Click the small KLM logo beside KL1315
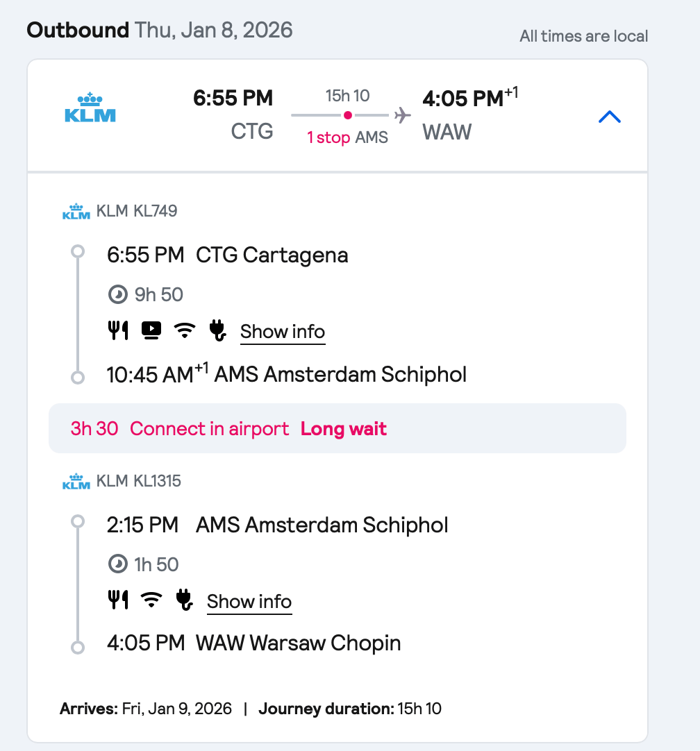Viewport: 700px width, 751px height. point(76,481)
